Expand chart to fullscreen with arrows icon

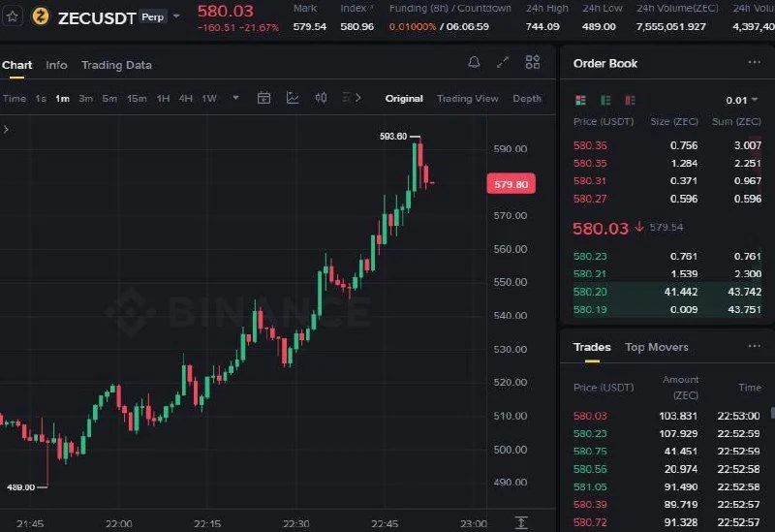(503, 62)
